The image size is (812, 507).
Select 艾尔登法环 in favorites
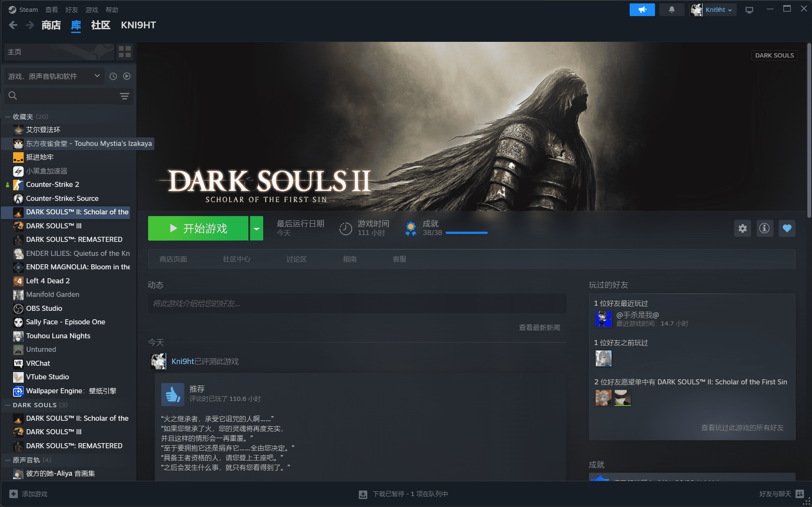click(43, 130)
